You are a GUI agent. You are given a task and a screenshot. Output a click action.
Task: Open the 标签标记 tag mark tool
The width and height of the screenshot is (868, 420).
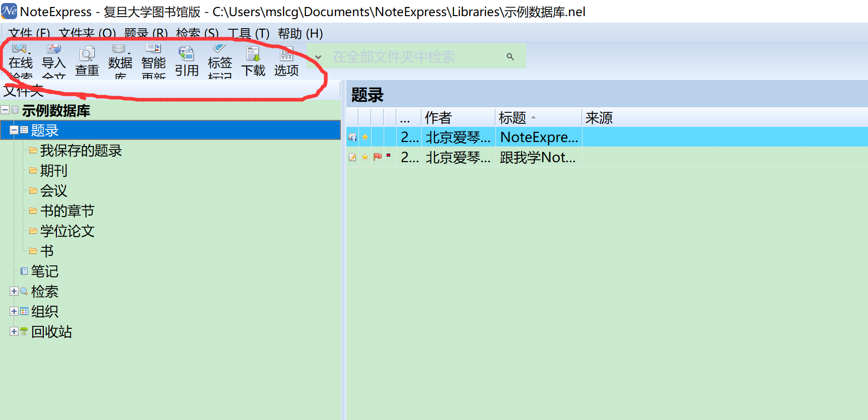[220, 61]
